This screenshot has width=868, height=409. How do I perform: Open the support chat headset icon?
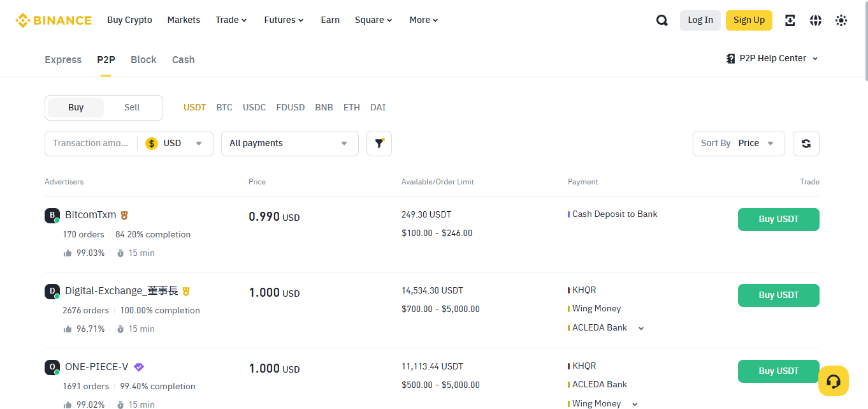834,381
